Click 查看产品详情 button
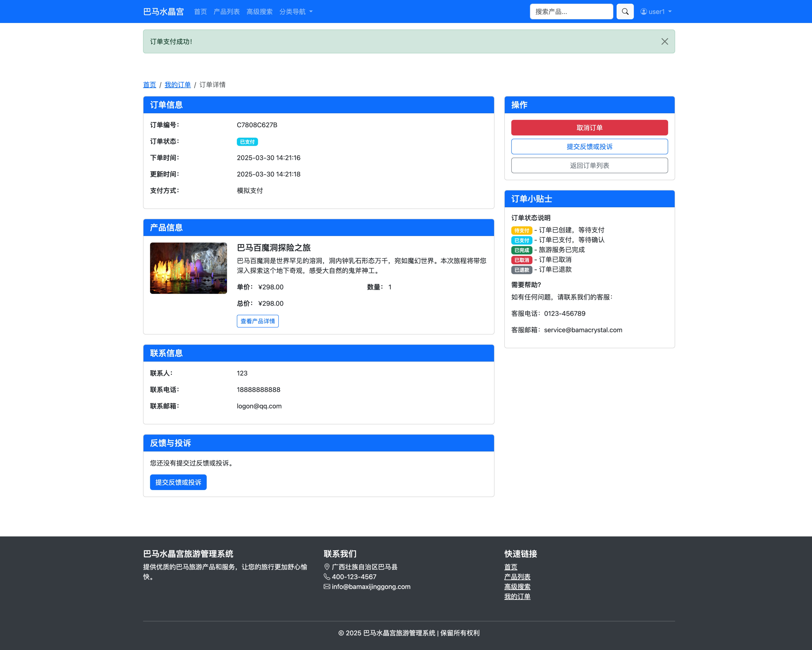This screenshot has height=650, width=812. tap(258, 321)
